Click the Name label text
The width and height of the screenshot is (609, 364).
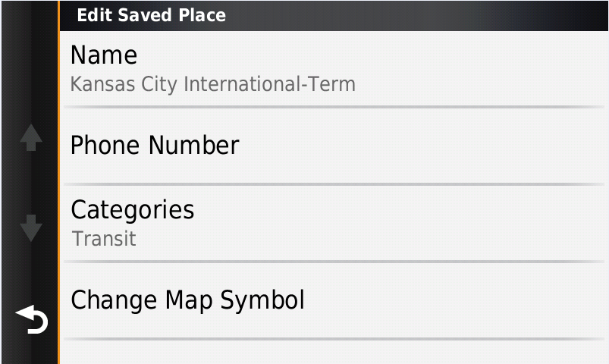104,55
